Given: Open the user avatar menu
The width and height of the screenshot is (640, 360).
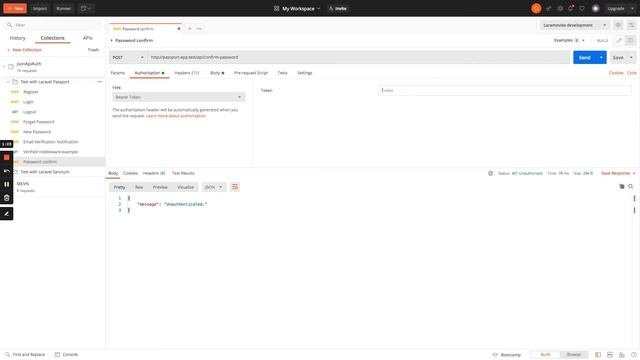Looking at the screenshot, I should point(596,8).
